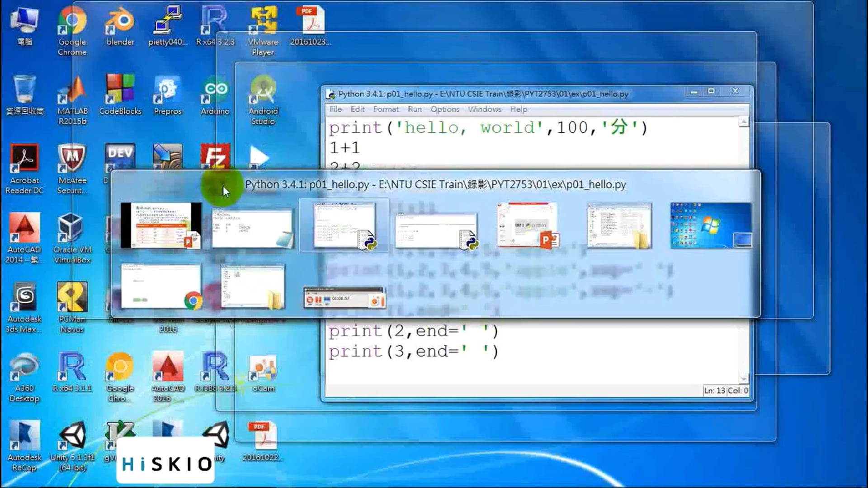Image resolution: width=868 pixels, height=488 pixels.
Task: Click the editor scrollbar up arrow
Action: pyautogui.click(x=743, y=122)
